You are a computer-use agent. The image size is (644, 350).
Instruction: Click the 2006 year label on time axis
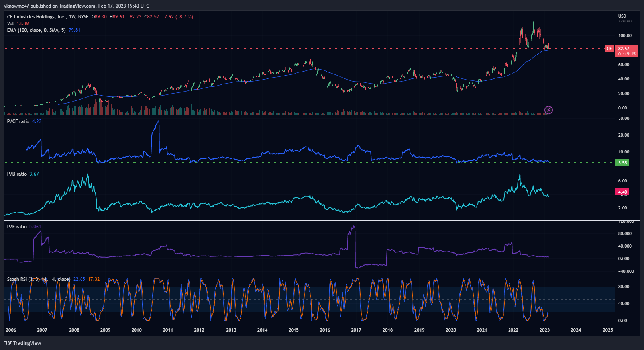[11, 330]
